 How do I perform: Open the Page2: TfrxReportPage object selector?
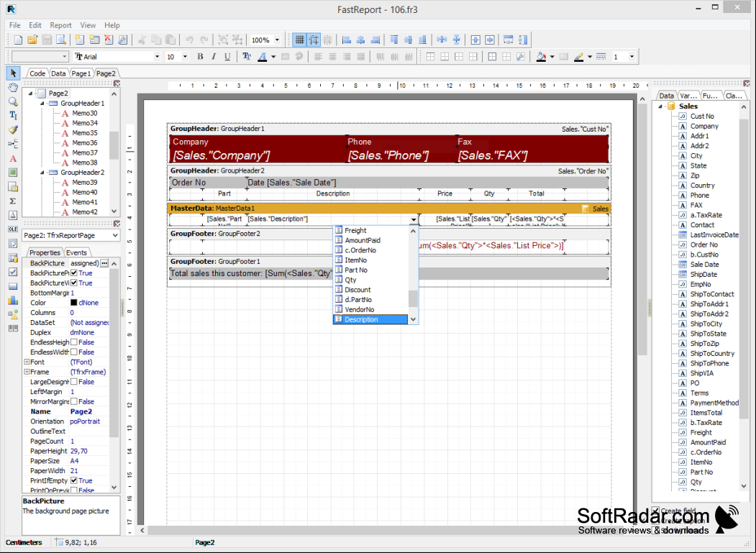[70, 235]
